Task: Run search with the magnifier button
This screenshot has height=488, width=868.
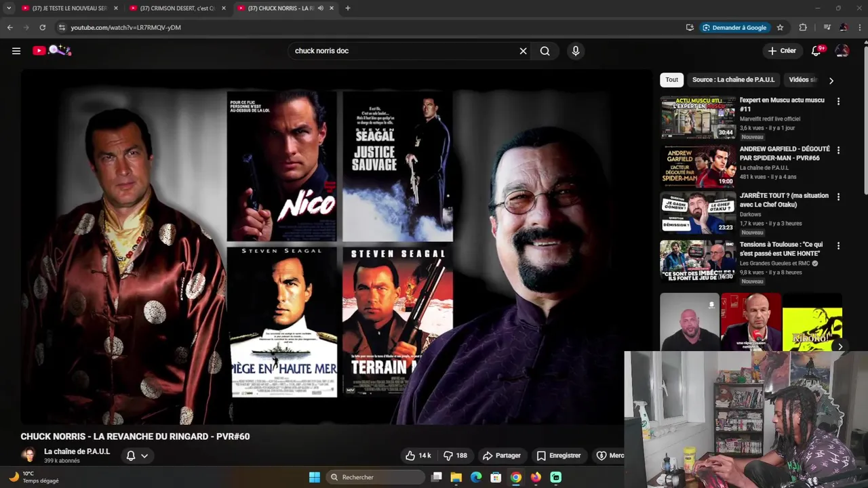Action: pos(545,51)
